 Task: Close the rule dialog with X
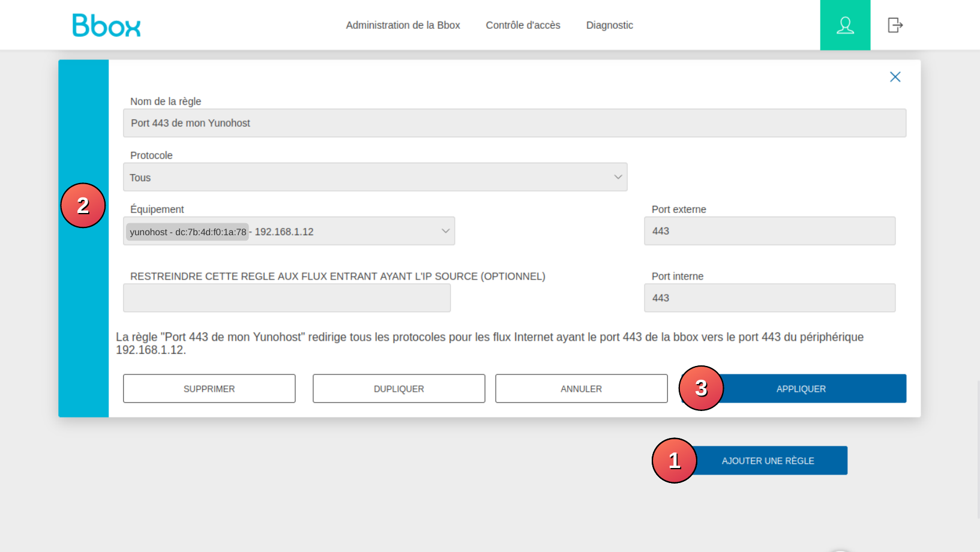[895, 77]
